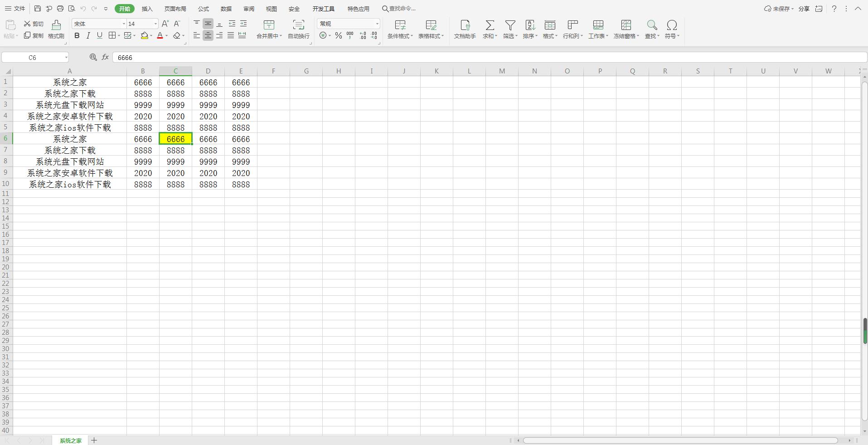Click the Document Assistant (文档助手) icon
Viewport: 868px width, 445px height.
465,25
